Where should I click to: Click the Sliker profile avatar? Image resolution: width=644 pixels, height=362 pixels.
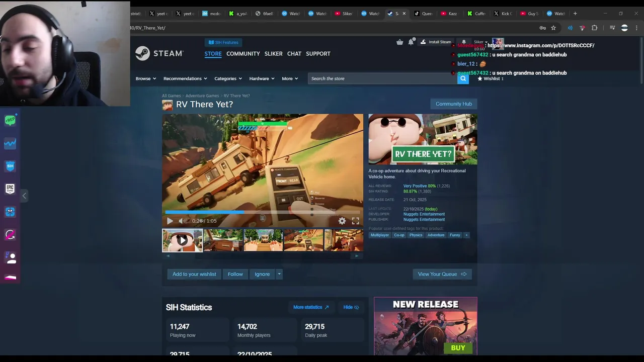(x=498, y=43)
